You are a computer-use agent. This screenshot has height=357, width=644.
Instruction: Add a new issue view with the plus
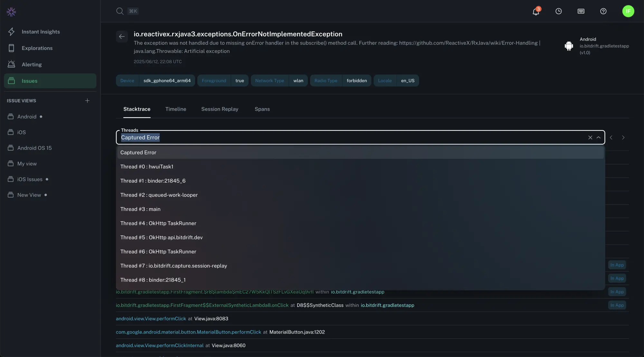click(x=87, y=100)
